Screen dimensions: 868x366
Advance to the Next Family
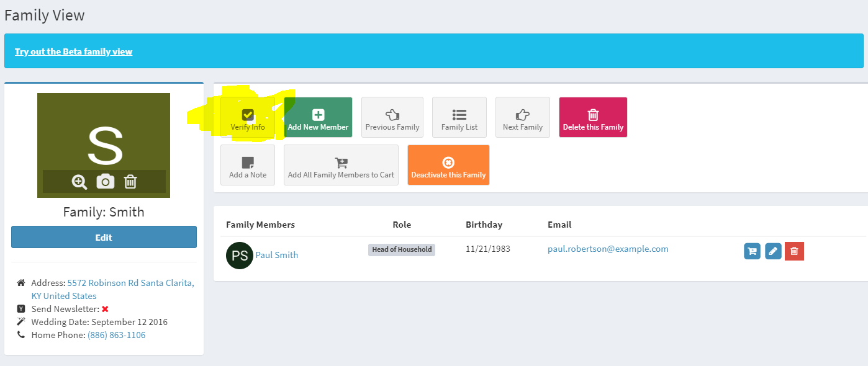point(522,117)
